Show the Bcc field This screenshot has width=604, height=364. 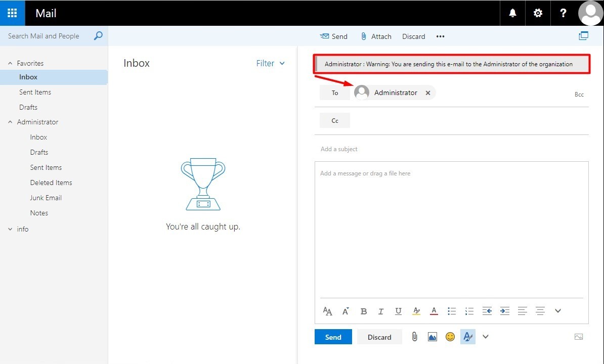point(579,94)
